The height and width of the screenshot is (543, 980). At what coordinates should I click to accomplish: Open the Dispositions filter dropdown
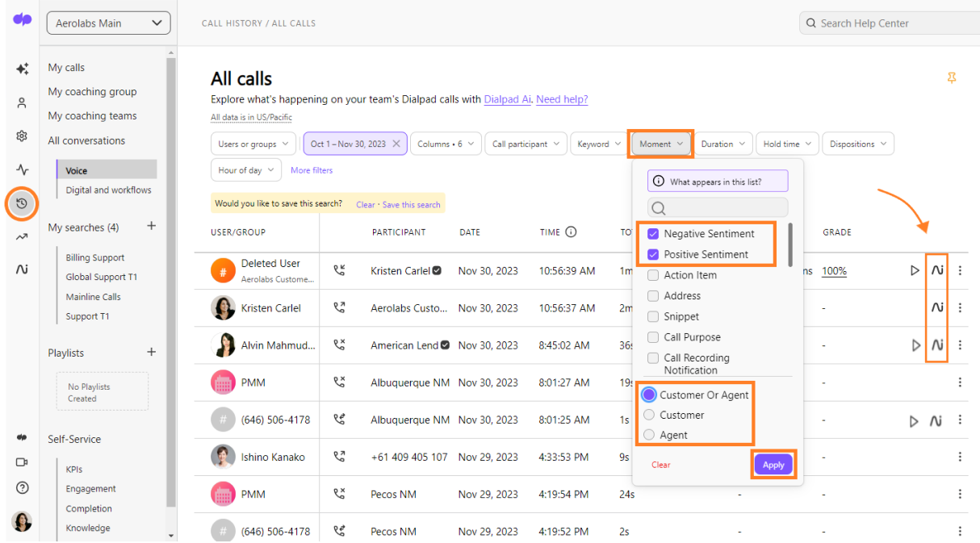858,144
